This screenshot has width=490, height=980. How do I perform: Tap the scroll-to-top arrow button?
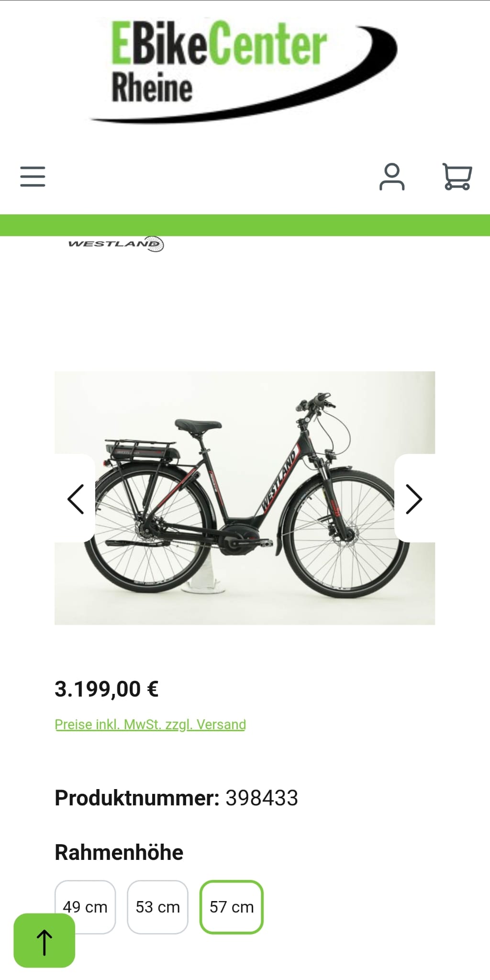[x=44, y=940]
